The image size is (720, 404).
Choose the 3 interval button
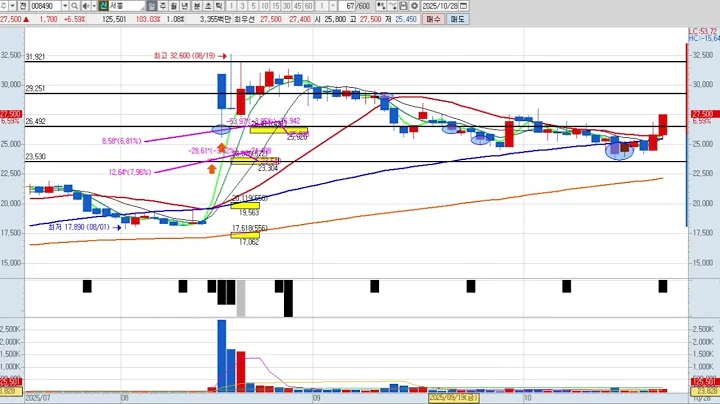pyautogui.click(x=242, y=6)
